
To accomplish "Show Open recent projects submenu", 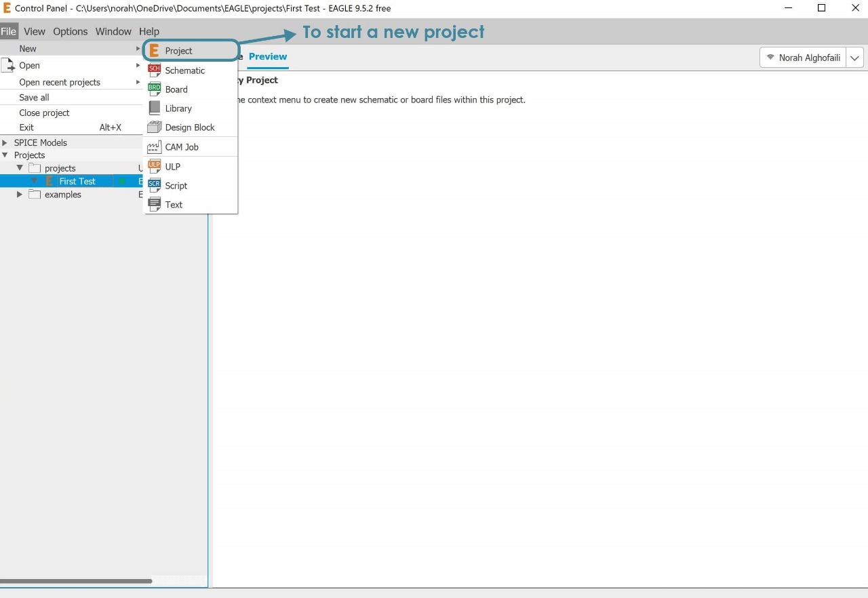I will click(x=71, y=82).
